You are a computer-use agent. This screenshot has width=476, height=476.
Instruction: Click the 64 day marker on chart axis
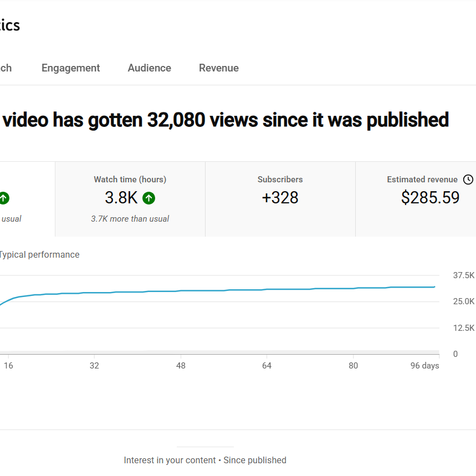click(267, 366)
